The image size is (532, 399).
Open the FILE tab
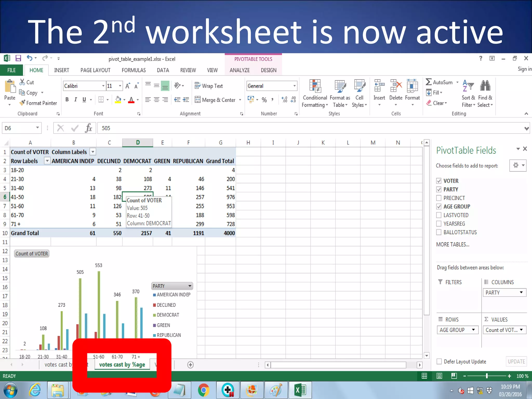tap(11, 70)
